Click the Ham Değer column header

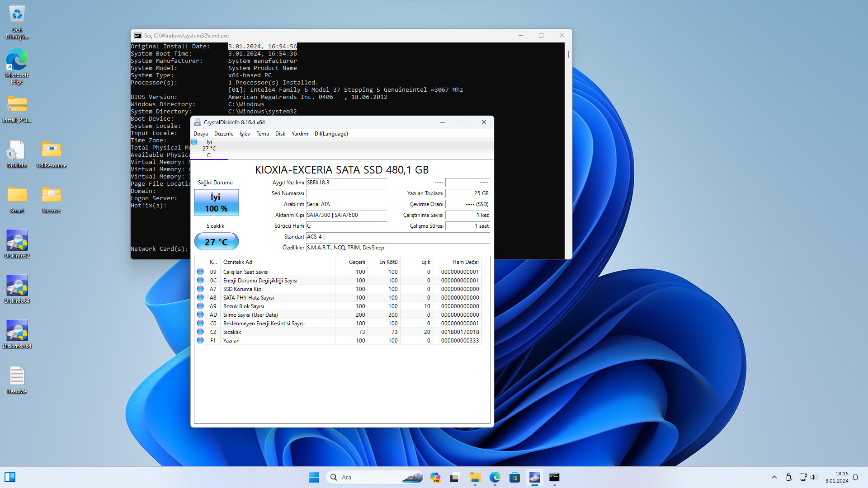pyautogui.click(x=465, y=262)
